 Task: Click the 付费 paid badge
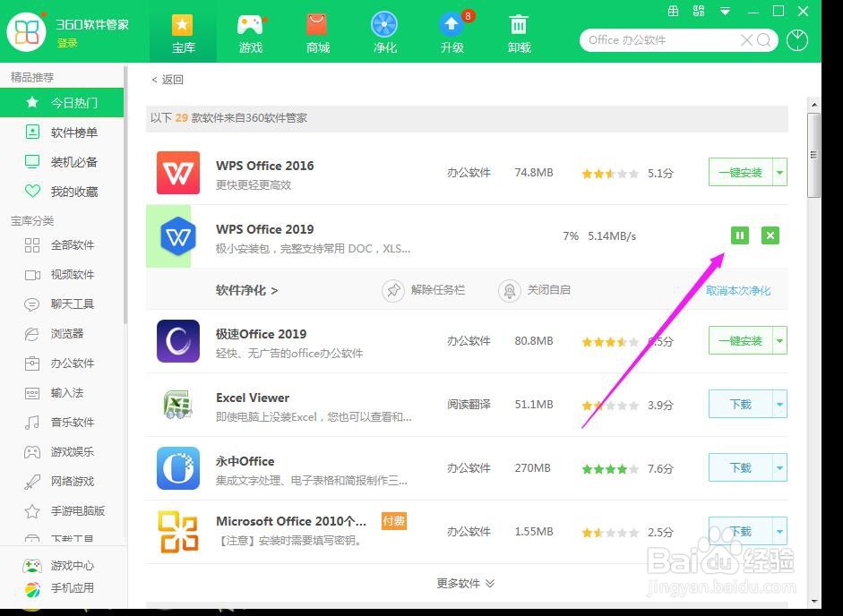coord(394,521)
